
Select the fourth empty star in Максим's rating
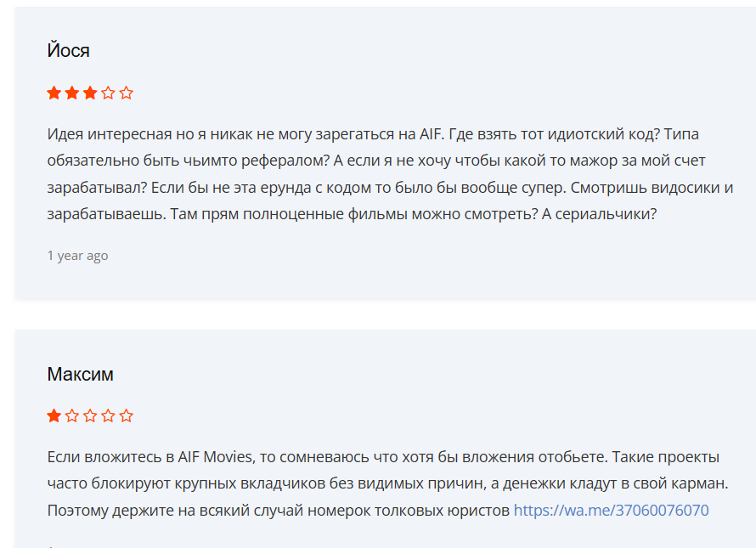coord(108,415)
